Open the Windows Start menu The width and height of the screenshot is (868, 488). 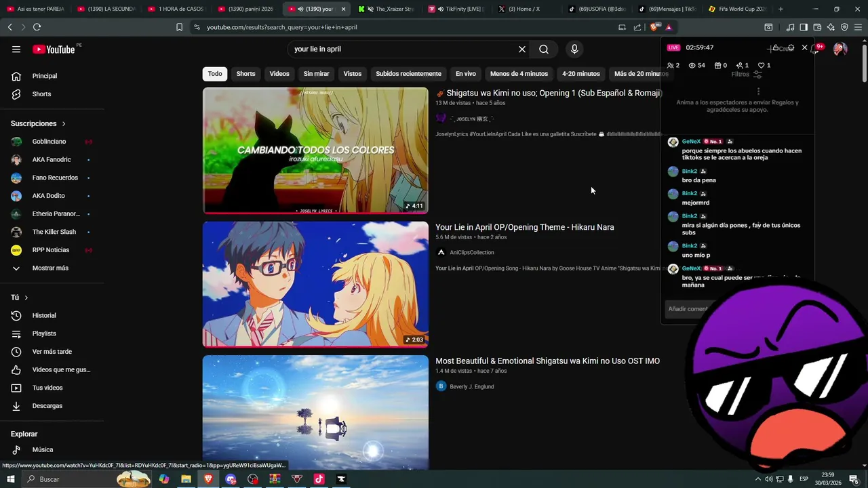[10, 479]
